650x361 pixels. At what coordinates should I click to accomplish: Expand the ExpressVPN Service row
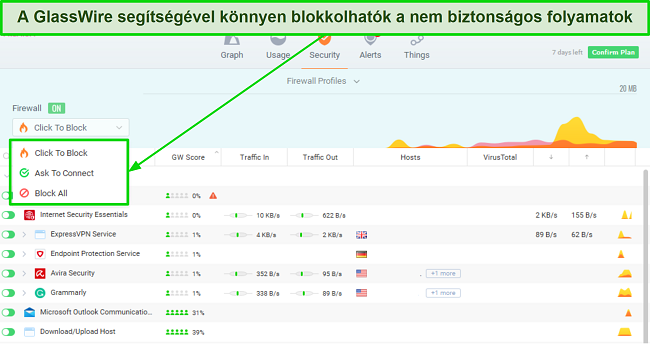click(24, 235)
